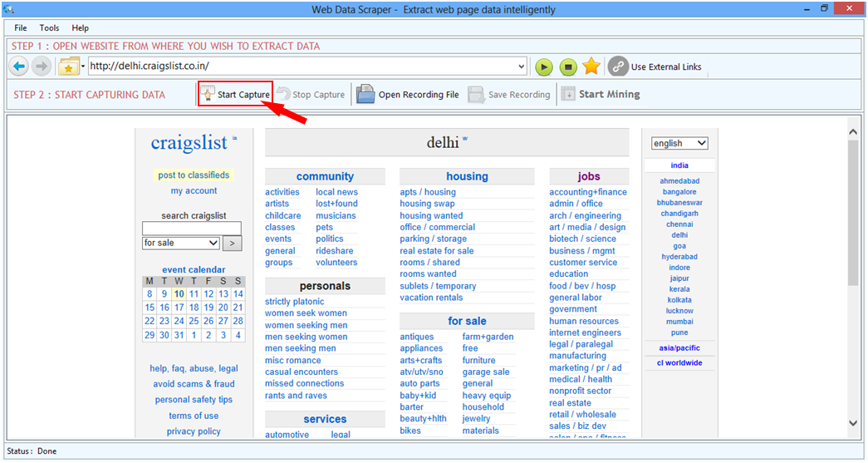Click the 'india' region heading
The image size is (868, 463).
(679, 165)
